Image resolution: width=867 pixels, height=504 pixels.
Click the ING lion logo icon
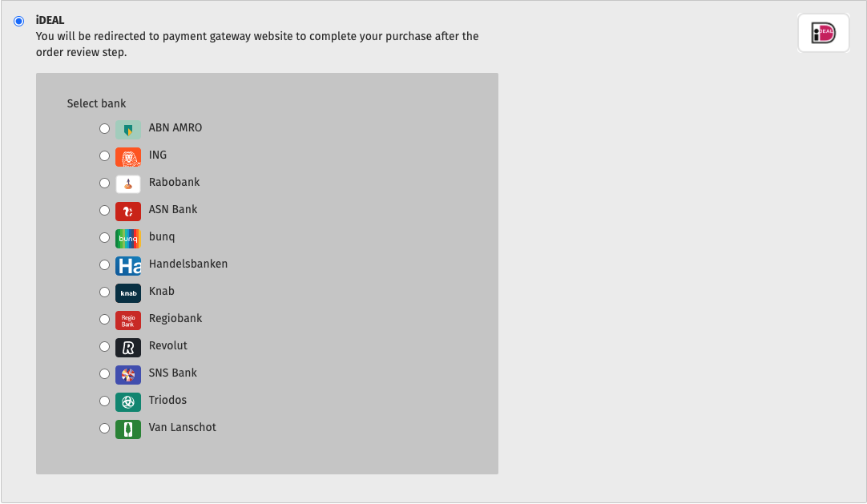point(128,155)
